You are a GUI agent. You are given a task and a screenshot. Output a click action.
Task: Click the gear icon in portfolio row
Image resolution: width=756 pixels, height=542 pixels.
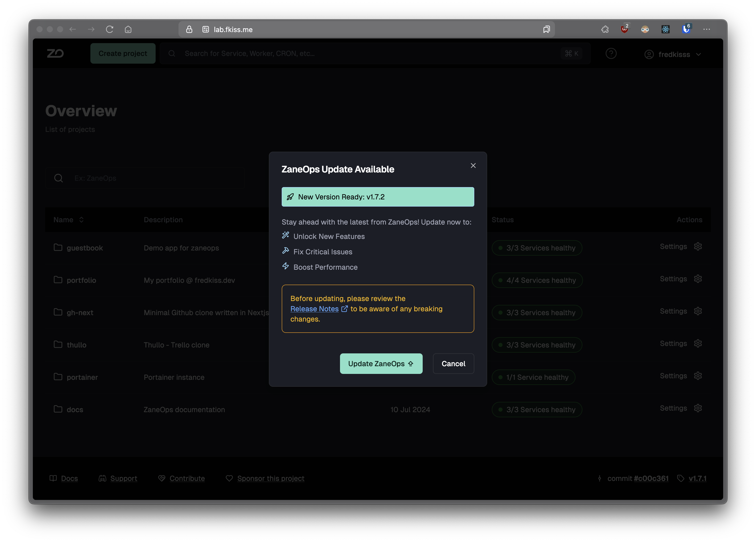[x=698, y=279]
